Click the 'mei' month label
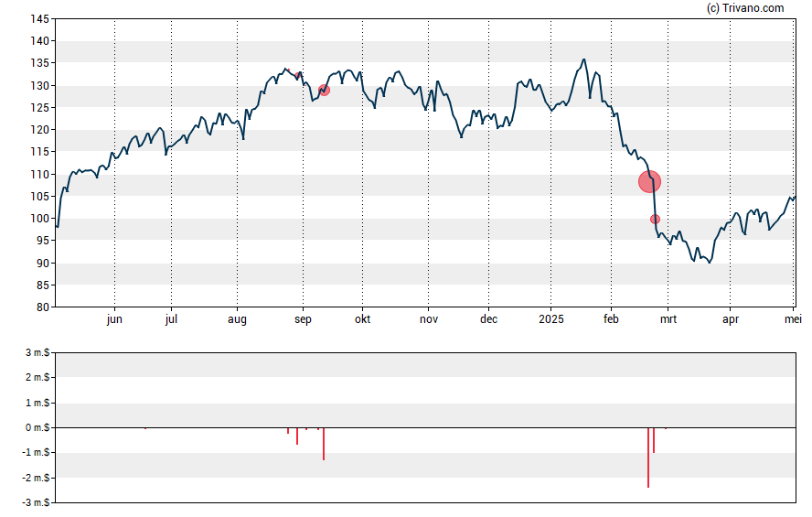 click(794, 319)
